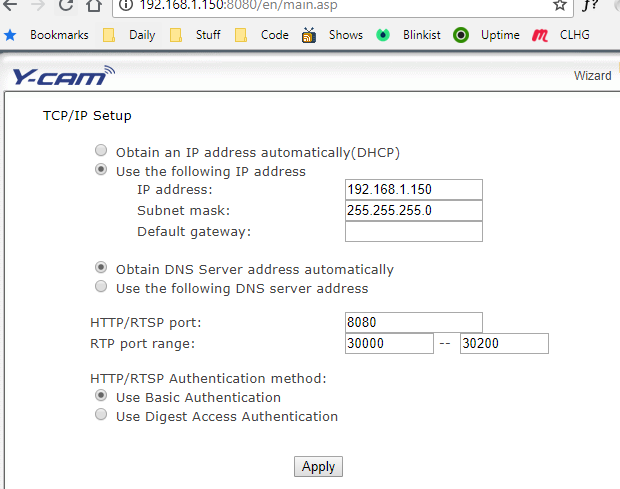Select Use the following DNS server address
This screenshot has width=620, height=489.
[x=101, y=288]
